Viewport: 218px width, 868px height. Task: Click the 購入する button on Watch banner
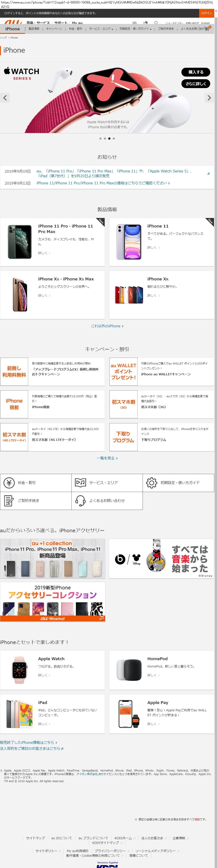[196, 72]
